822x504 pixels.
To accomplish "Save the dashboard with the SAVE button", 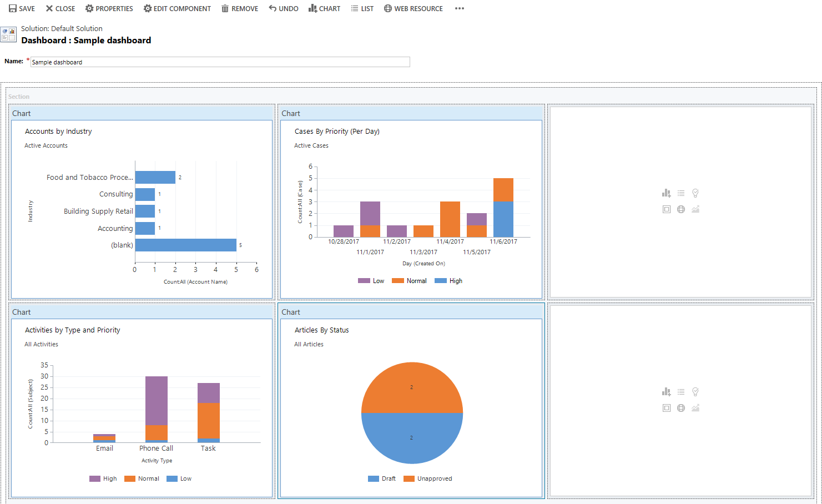I will click(22, 8).
